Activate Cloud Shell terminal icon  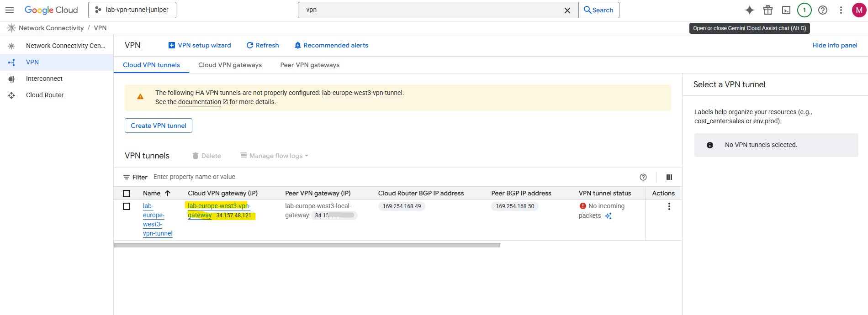click(786, 10)
